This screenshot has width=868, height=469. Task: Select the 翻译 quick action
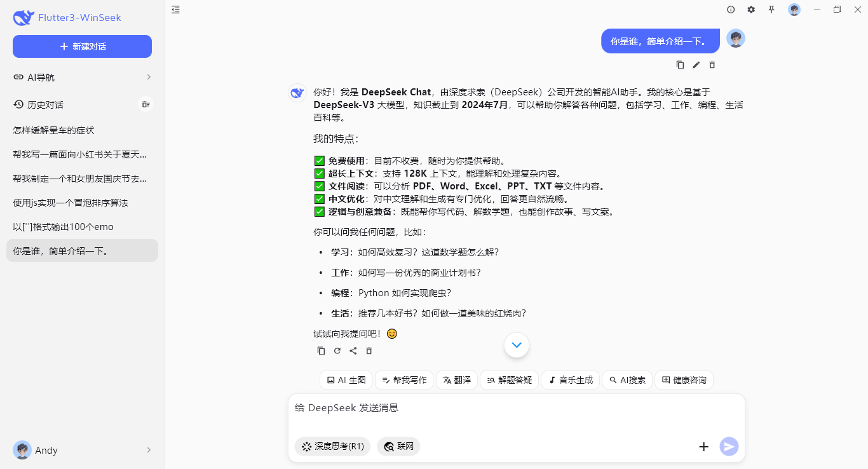coord(456,380)
